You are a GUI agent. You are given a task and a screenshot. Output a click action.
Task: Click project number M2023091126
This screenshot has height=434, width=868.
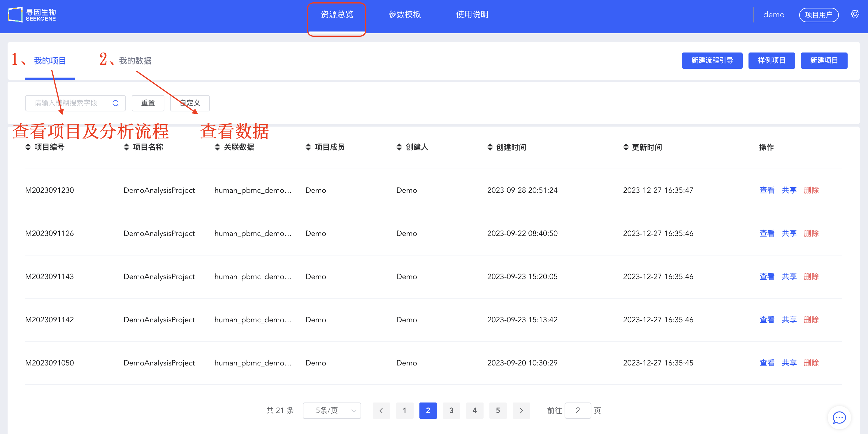(50, 233)
